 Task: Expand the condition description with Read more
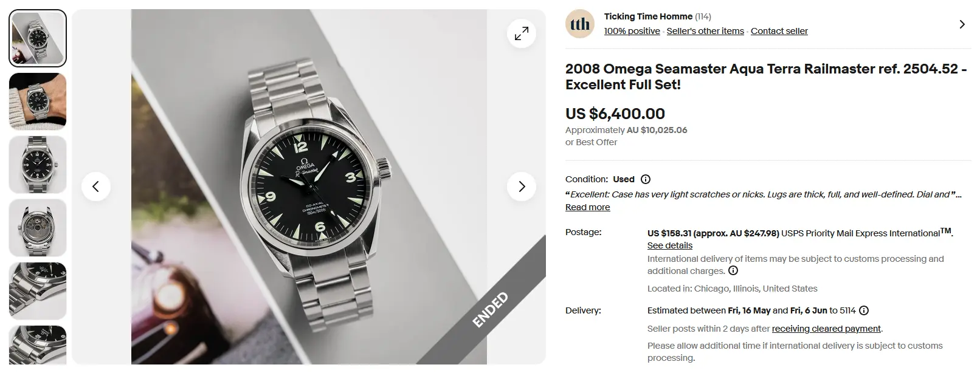click(587, 207)
